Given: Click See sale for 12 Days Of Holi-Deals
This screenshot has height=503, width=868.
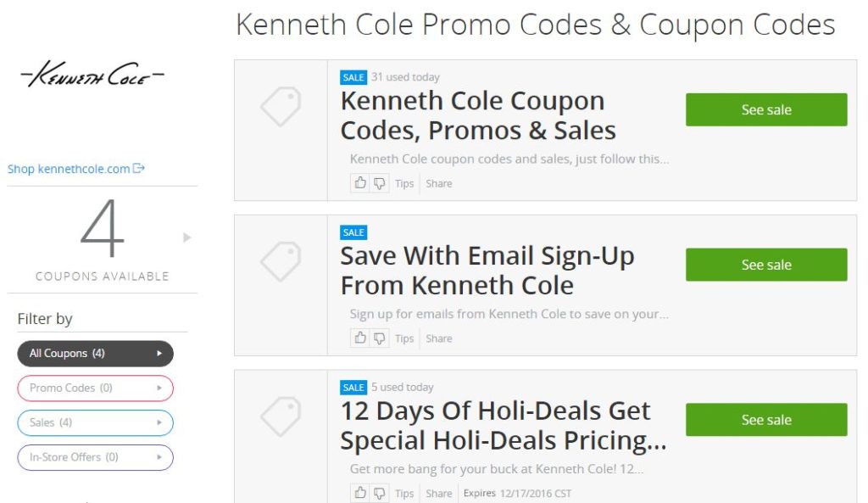Looking at the screenshot, I should click(766, 420).
